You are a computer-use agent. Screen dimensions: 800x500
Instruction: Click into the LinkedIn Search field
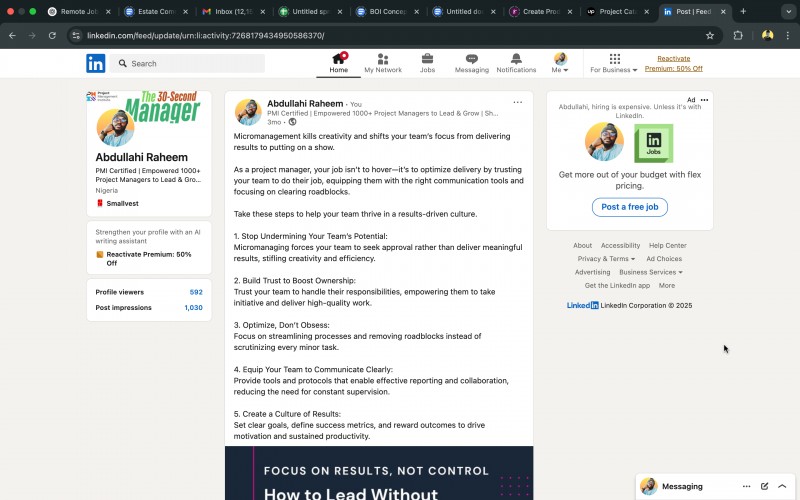point(187,63)
